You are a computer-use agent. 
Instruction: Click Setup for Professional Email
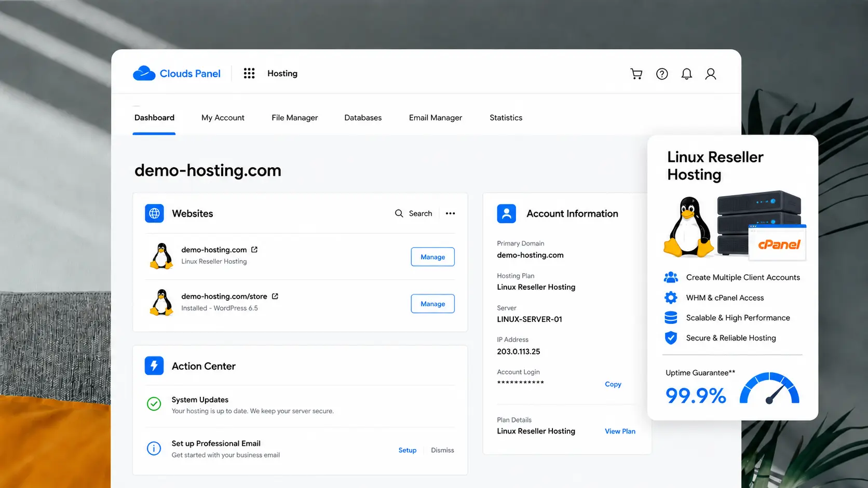[407, 450]
